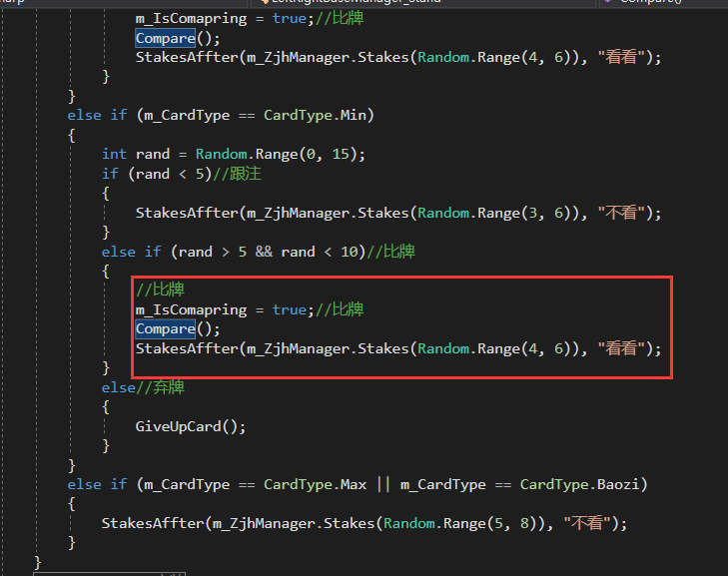Screen dimensions: 728x576
Task: Click 'true' in the rand < 10 branch
Action: coord(290,310)
